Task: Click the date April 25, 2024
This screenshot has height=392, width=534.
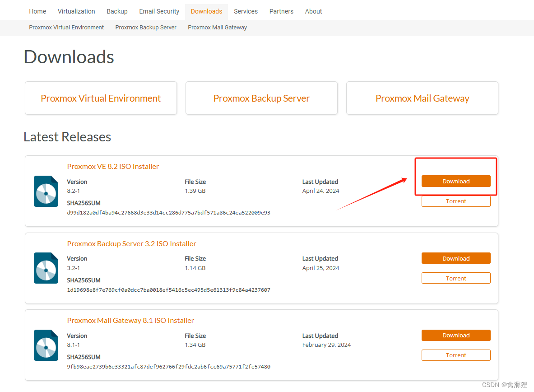Action: coord(321,268)
